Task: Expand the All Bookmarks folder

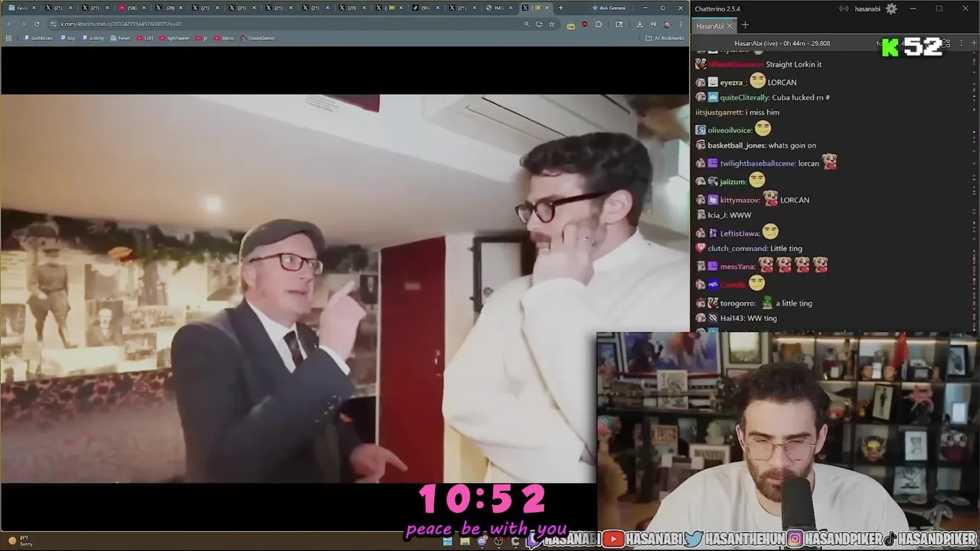Action: pyautogui.click(x=665, y=38)
